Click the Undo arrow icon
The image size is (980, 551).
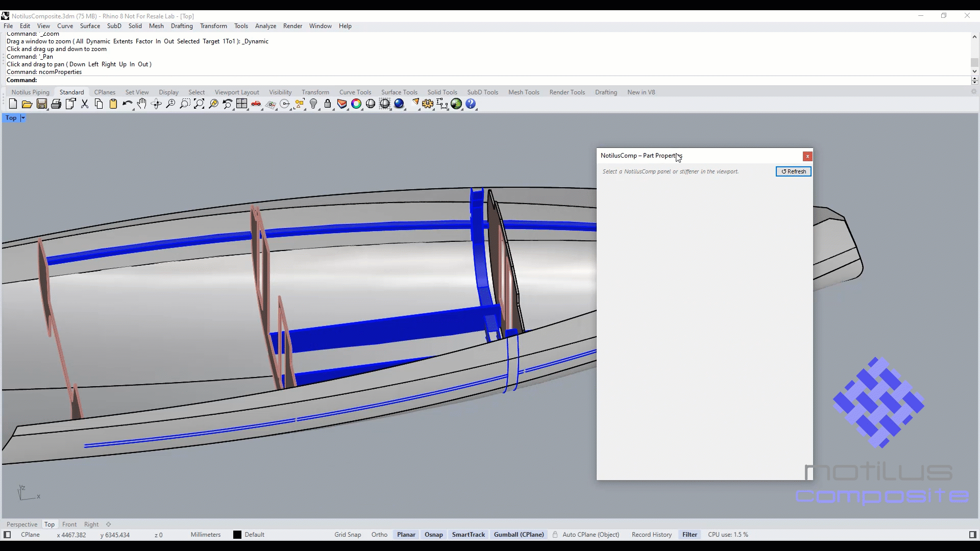point(127,104)
